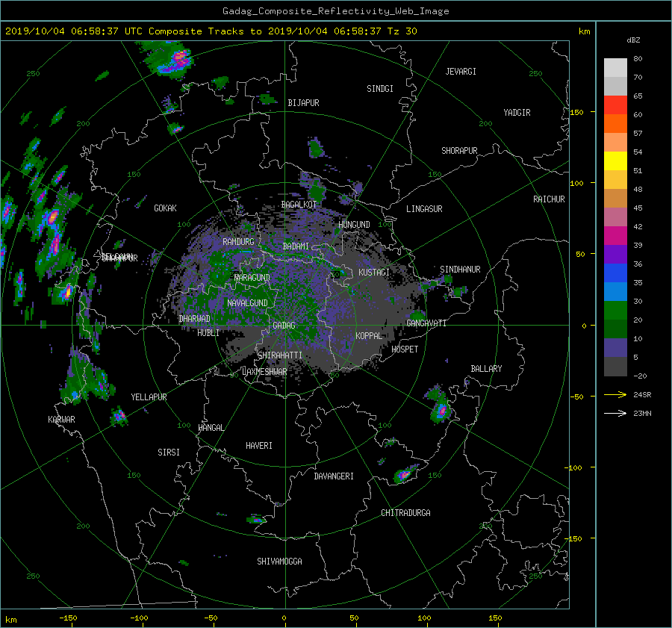Click the BIJAPUR city label
The height and width of the screenshot is (628, 672).
tap(303, 103)
